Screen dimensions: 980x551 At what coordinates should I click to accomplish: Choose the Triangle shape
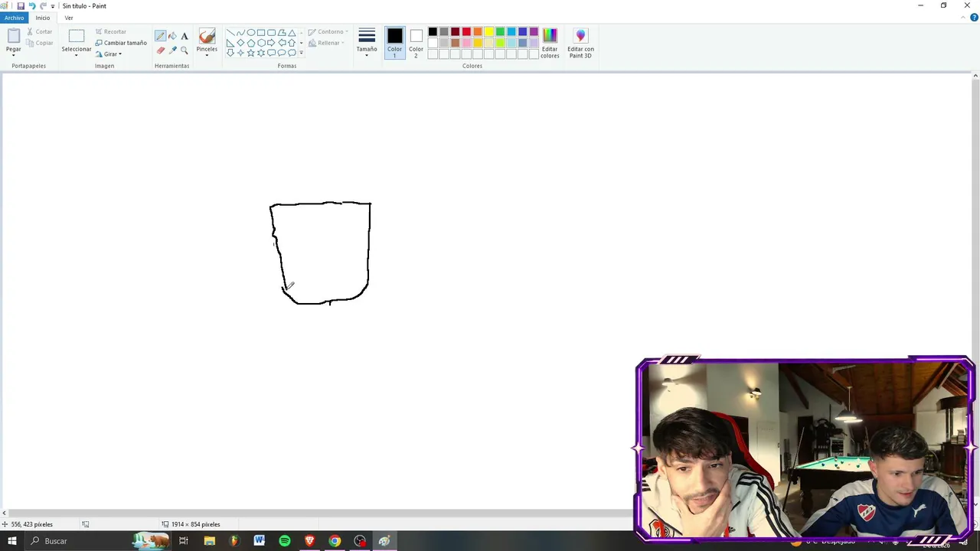(x=292, y=33)
